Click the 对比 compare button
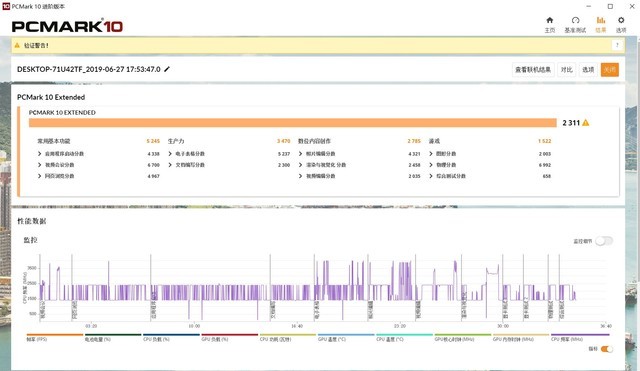640x371 pixels. tap(567, 69)
